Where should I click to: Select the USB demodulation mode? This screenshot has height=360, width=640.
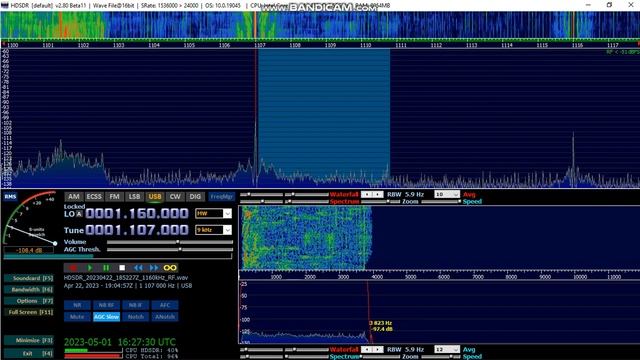click(155, 197)
